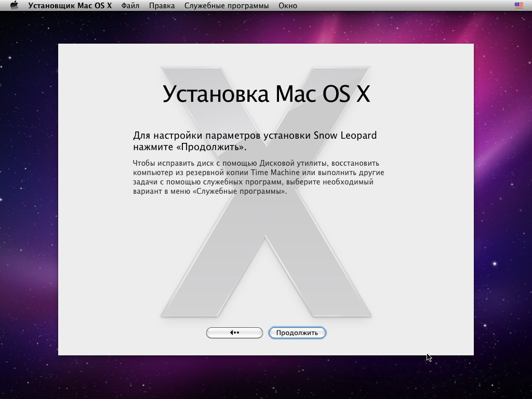The image size is (532, 399).
Task: Open the Apple menu
Action: 14,6
